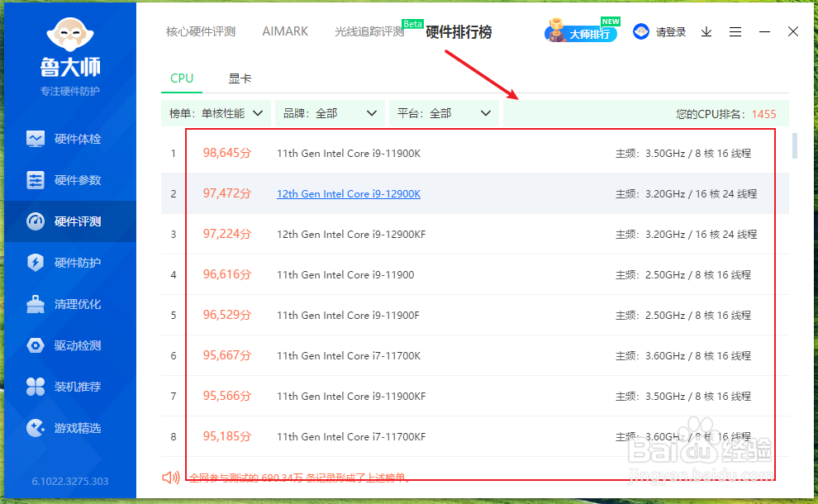Open 硬件体检 from sidebar
Viewport: 818px width, 504px height.
[x=70, y=139]
